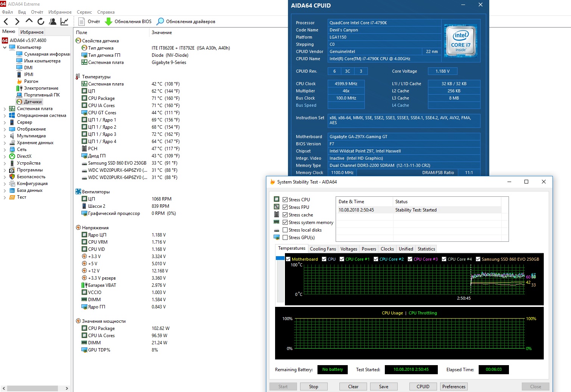
Task: Open the Сервис menu
Action: pos(84,12)
